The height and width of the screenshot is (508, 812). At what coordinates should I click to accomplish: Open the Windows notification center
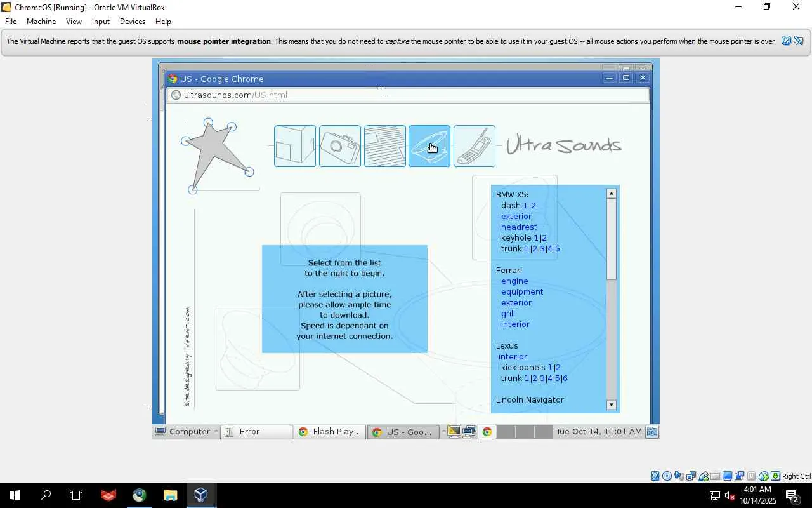point(792,495)
